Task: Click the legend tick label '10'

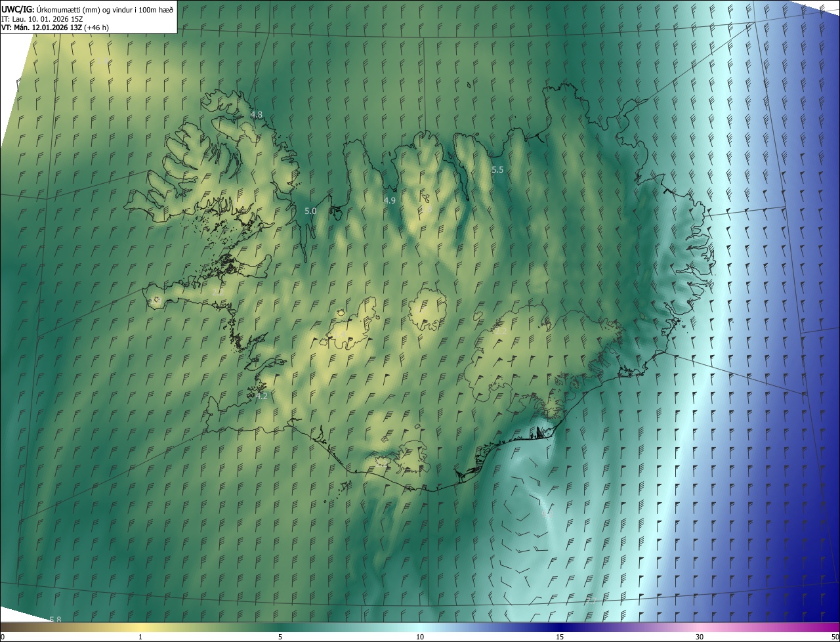Action: click(420, 637)
